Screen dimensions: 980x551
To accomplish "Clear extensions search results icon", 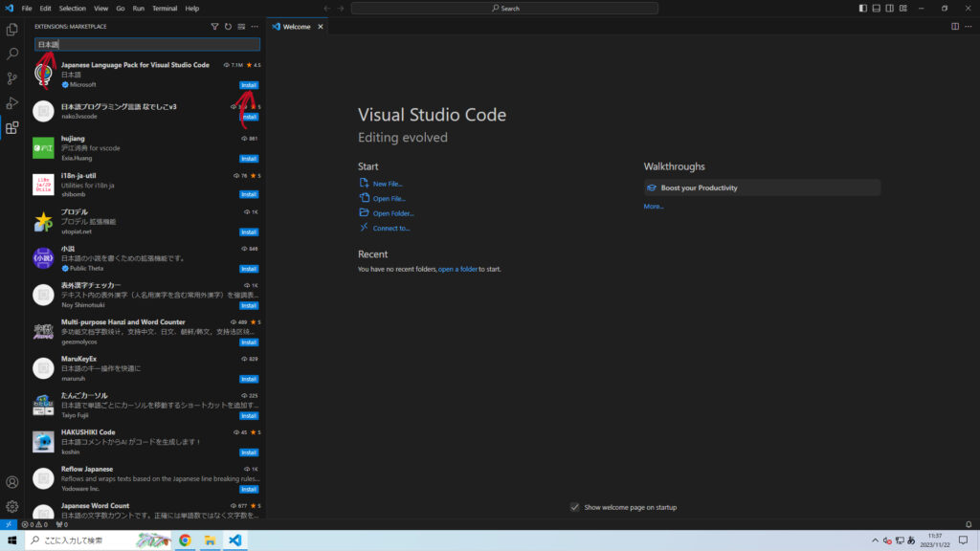I will click(x=241, y=27).
